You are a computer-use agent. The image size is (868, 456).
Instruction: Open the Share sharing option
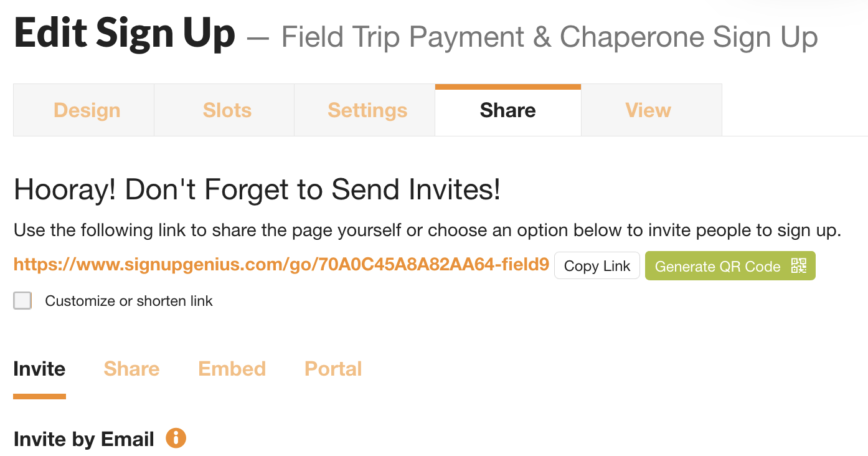[131, 369]
